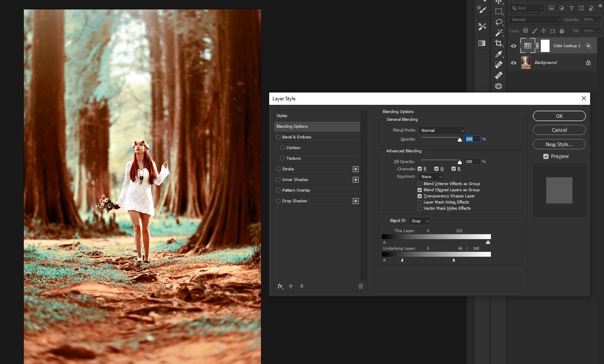
Task: Open the Bevel & Emboss settings
Action: pyautogui.click(x=297, y=137)
